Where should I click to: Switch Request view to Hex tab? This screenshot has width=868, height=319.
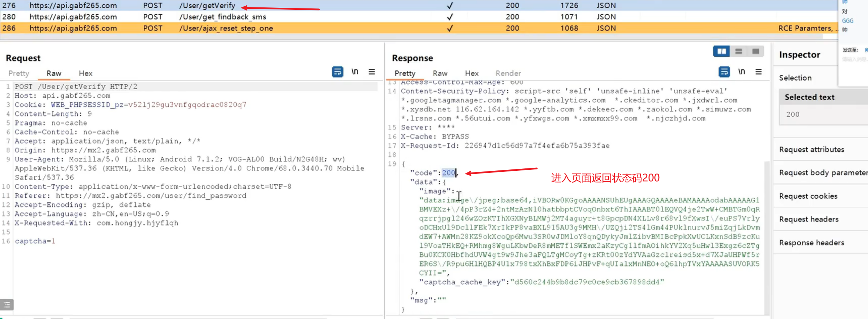85,73
